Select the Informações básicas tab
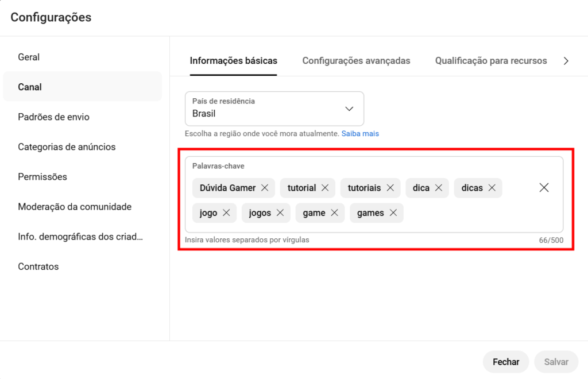 233,61
